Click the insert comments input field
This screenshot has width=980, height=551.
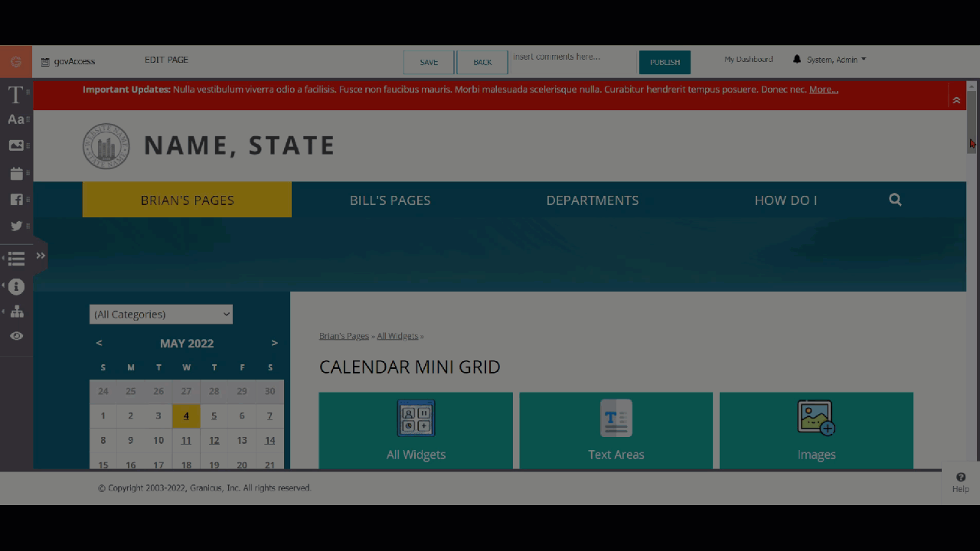pyautogui.click(x=573, y=57)
